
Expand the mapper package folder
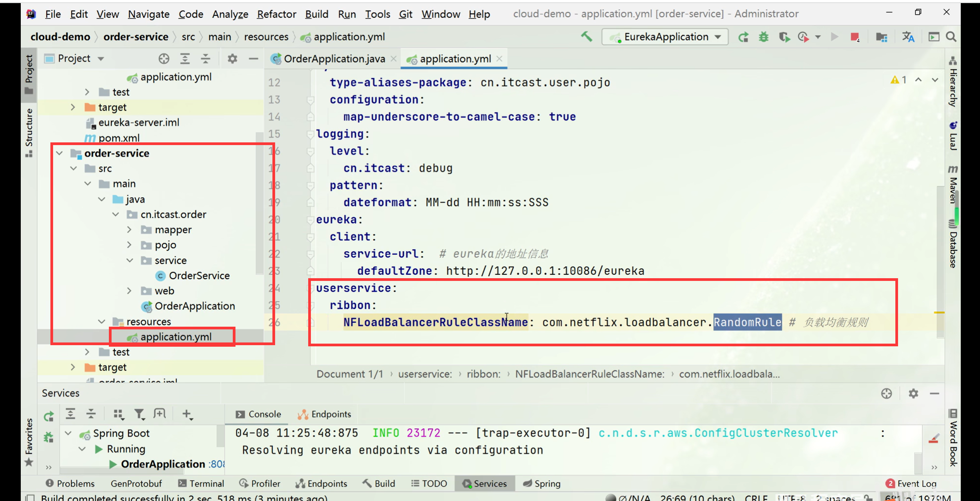pyautogui.click(x=129, y=230)
